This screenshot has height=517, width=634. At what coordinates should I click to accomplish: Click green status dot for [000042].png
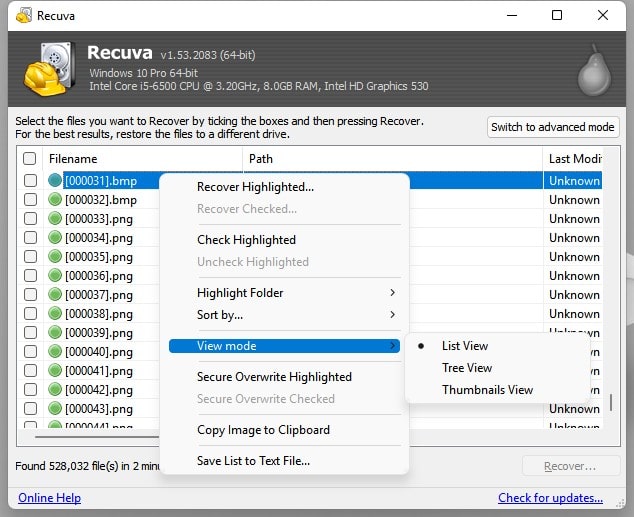55,389
